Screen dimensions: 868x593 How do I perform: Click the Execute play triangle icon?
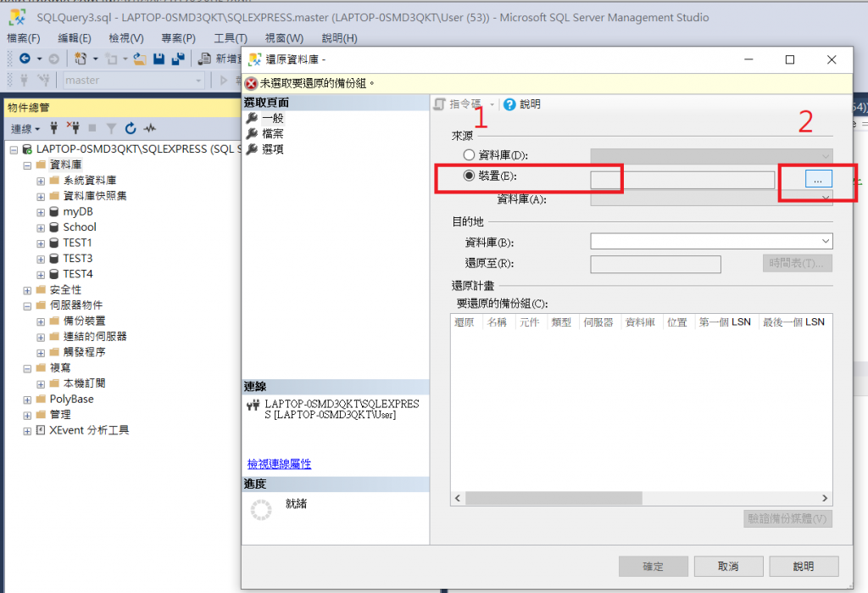224,81
